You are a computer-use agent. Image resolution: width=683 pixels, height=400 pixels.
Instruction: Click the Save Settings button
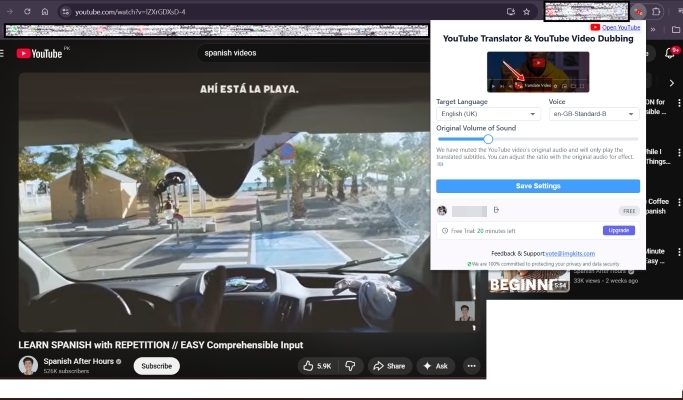pos(538,186)
